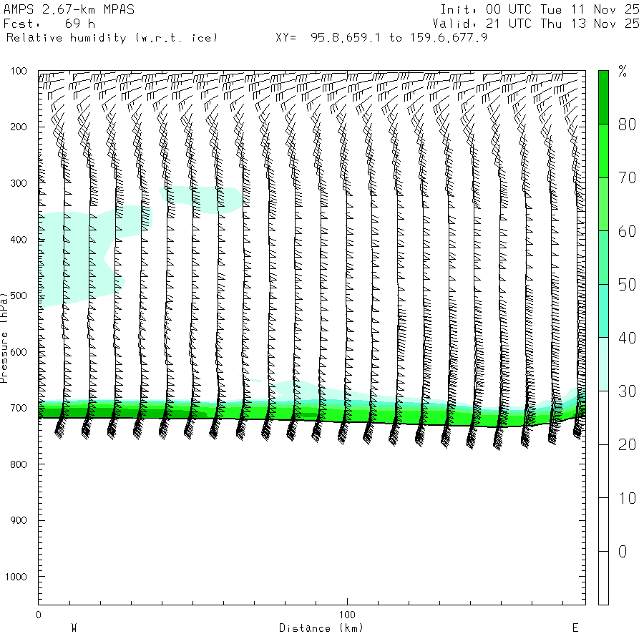The image size is (644, 644).
Task: Click the XY cross-section coordinates text
Action: point(381,37)
